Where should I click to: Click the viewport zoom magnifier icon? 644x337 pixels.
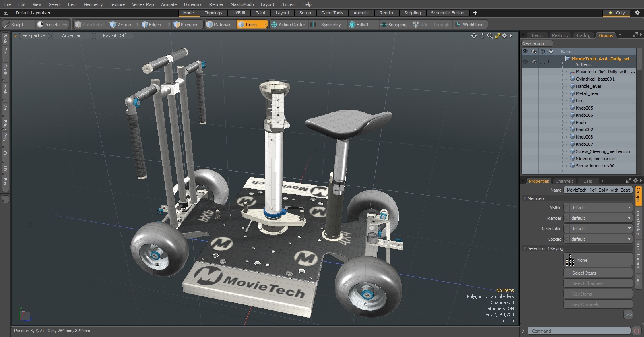490,36
